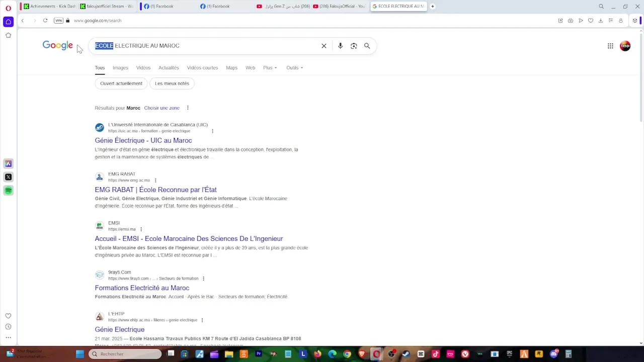This screenshot has height=362, width=644.
Task: Open Opera speed dial home in sidebar
Action: 8,22
